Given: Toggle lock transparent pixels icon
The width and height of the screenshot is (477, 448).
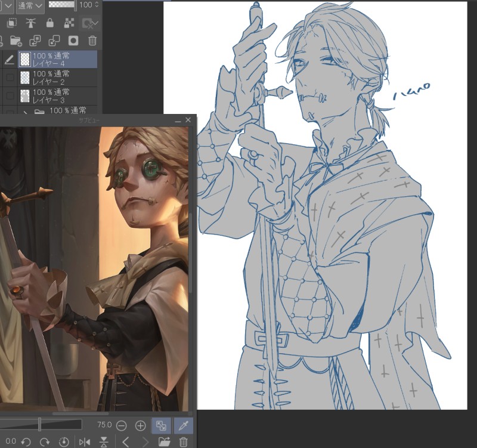Looking at the screenshot, I should pos(69,23).
